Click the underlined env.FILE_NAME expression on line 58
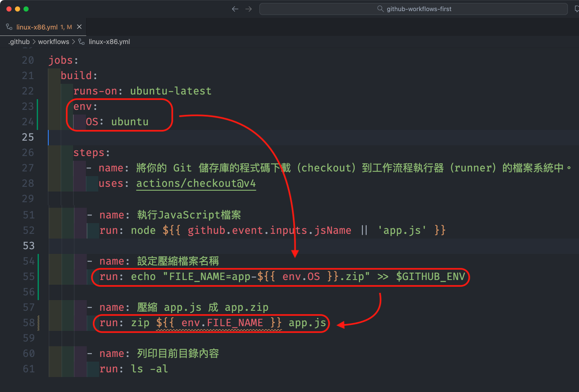The image size is (579, 392). click(219, 323)
